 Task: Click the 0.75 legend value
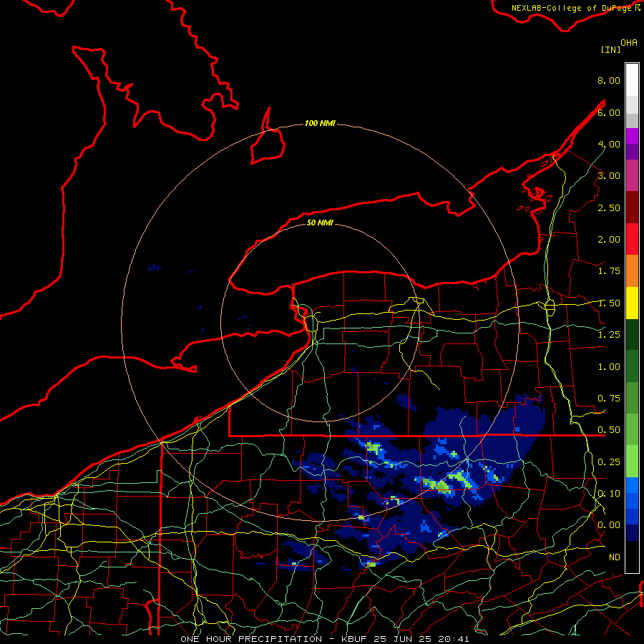point(609,399)
